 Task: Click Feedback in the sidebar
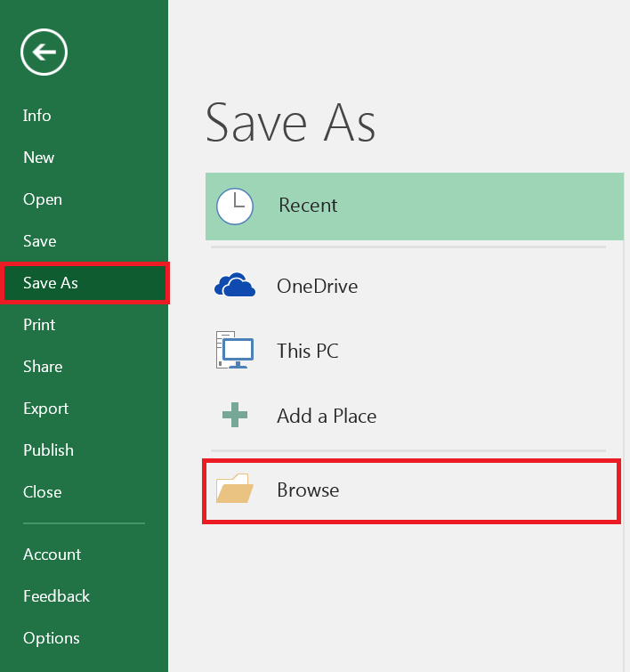(56, 596)
